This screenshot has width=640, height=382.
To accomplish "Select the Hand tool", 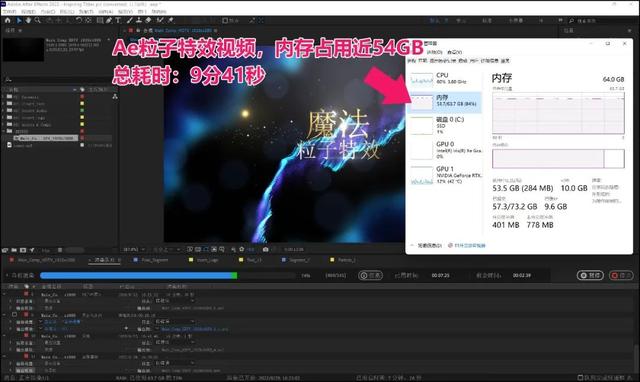I will (x=28, y=20).
